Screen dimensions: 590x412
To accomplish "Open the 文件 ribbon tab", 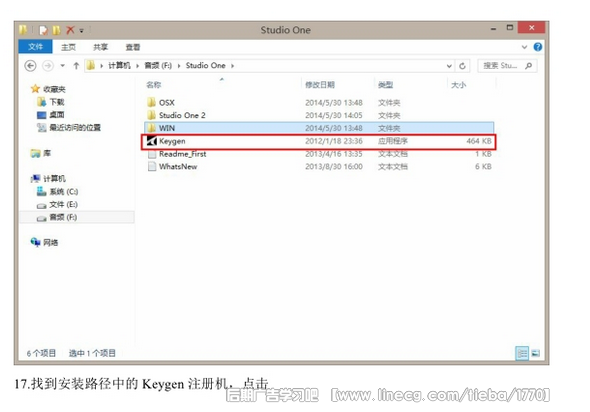I will pos(36,47).
